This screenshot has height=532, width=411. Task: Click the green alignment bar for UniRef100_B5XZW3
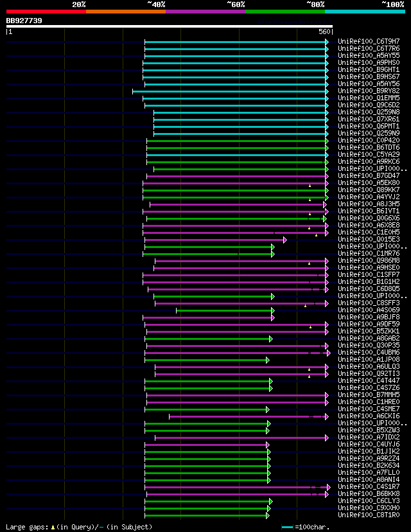point(207,431)
